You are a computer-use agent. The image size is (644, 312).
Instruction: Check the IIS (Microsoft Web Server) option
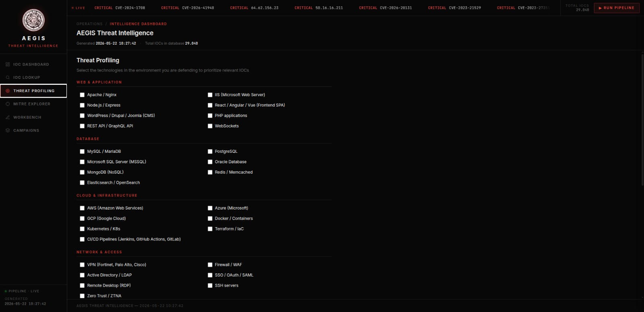[210, 95]
